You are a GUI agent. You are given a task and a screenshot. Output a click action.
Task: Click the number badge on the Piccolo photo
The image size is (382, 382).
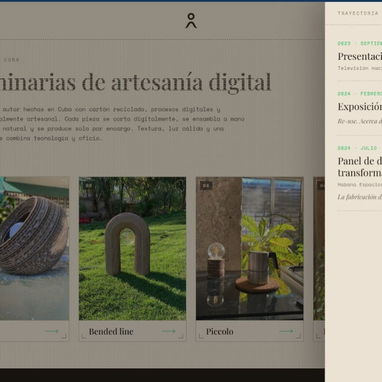pyautogui.click(x=206, y=185)
